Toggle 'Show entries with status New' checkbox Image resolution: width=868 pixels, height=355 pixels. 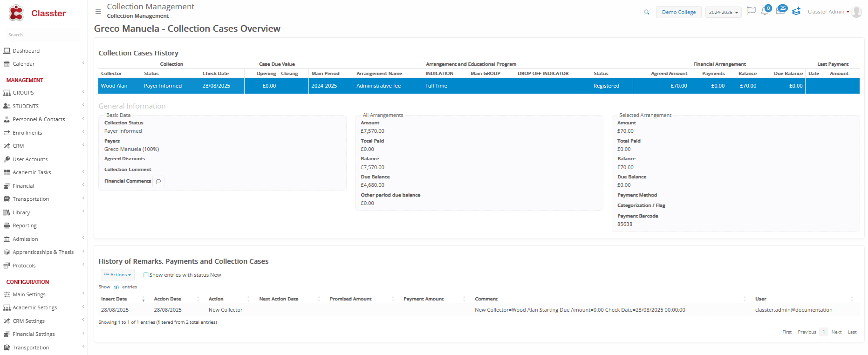pyautogui.click(x=146, y=275)
